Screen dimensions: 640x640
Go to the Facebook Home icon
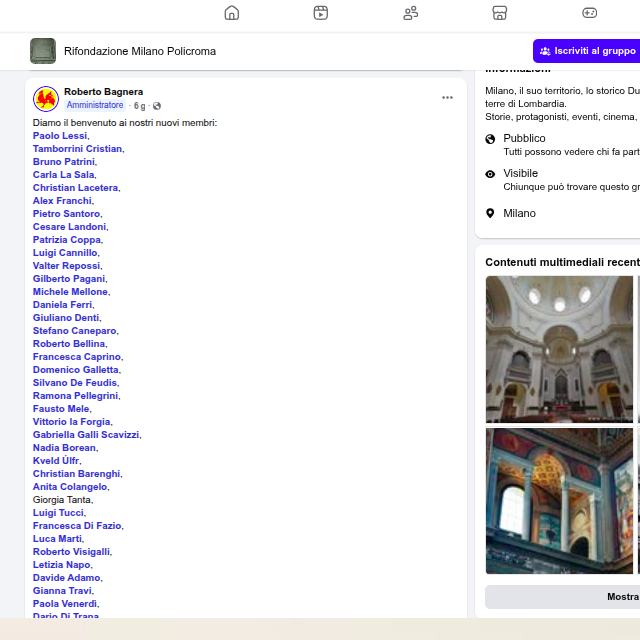coord(232,13)
